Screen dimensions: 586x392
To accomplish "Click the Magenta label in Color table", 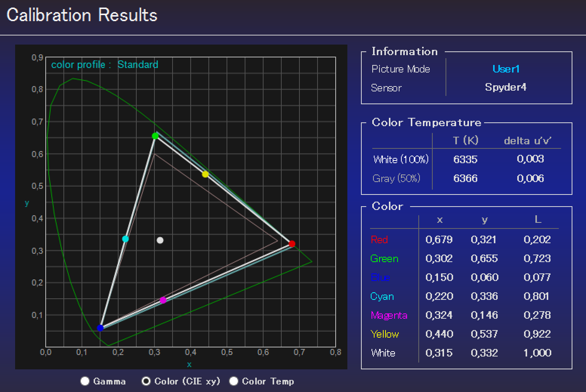I will click(x=389, y=315).
